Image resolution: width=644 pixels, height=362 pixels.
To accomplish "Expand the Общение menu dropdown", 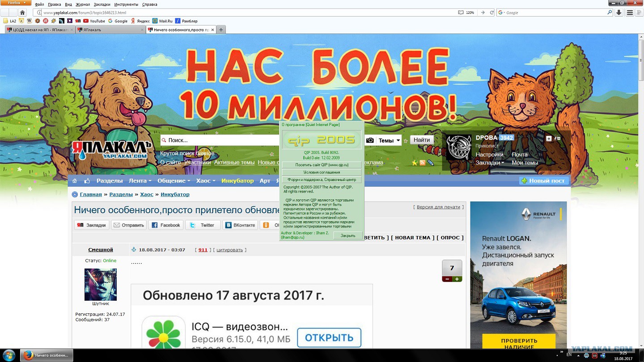I will [x=174, y=181].
